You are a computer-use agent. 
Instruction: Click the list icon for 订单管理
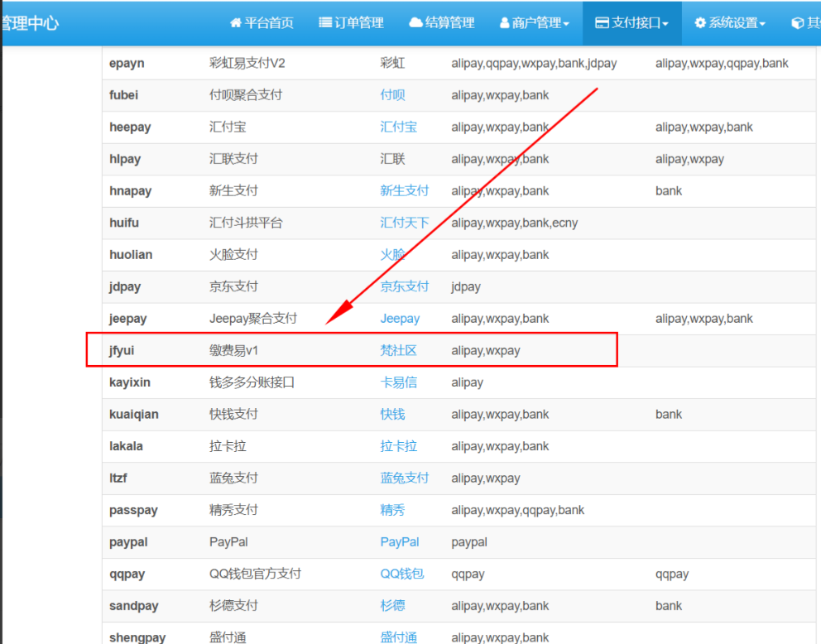click(x=325, y=23)
